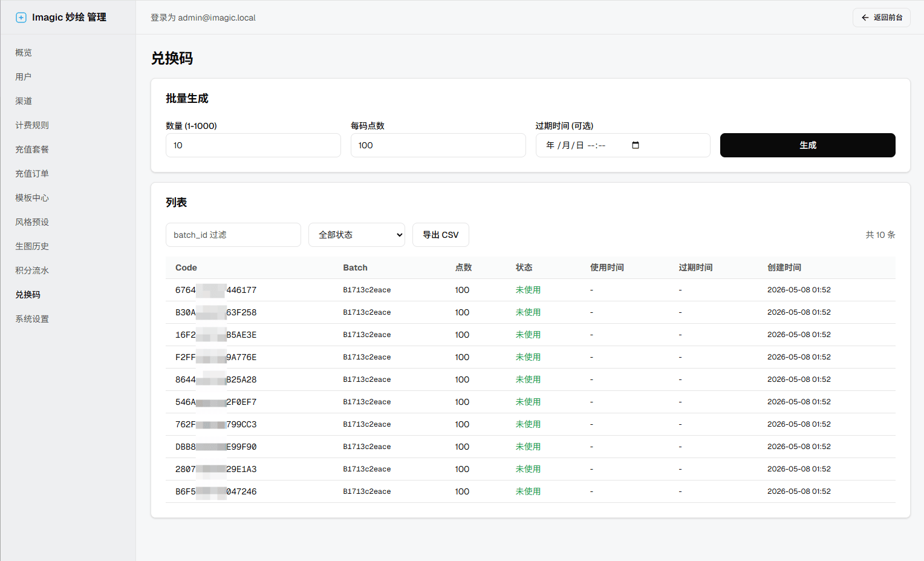Open 系统设置 system settings
This screenshot has width=924, height=561.
point(32,319)
